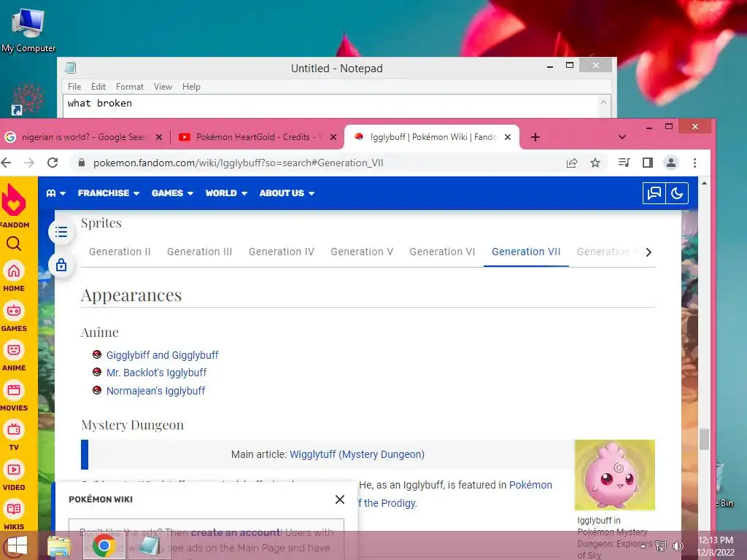747x560 pixels.
Task: Open Gigglybiff and Gigglybuff link
Action: point(163,355)
